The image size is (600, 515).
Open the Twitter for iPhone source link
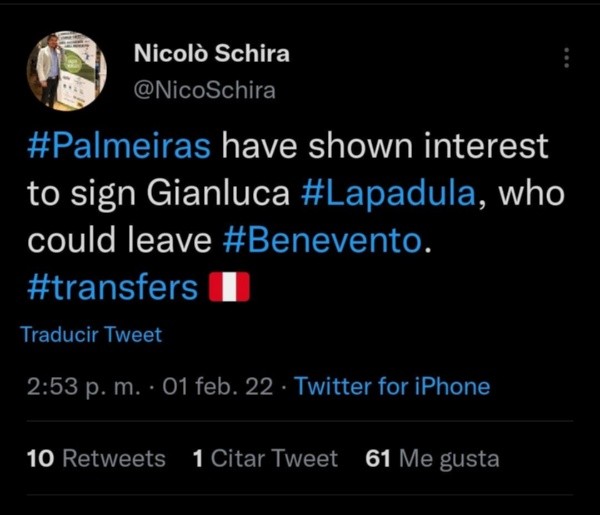point(392,386)
